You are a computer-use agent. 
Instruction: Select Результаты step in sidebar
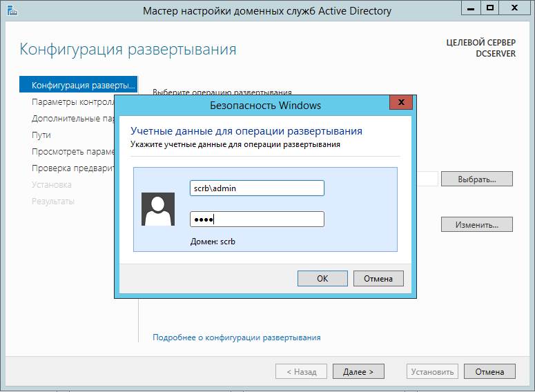[53, 202]
